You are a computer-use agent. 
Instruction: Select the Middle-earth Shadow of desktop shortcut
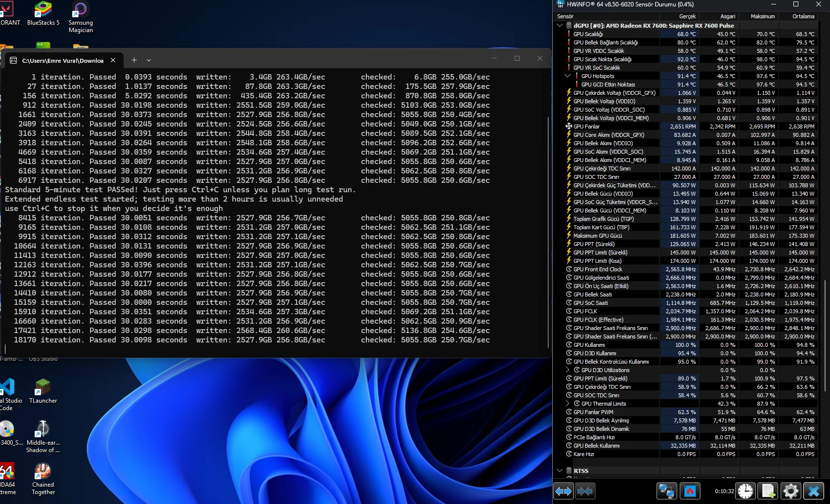(43, 436)
